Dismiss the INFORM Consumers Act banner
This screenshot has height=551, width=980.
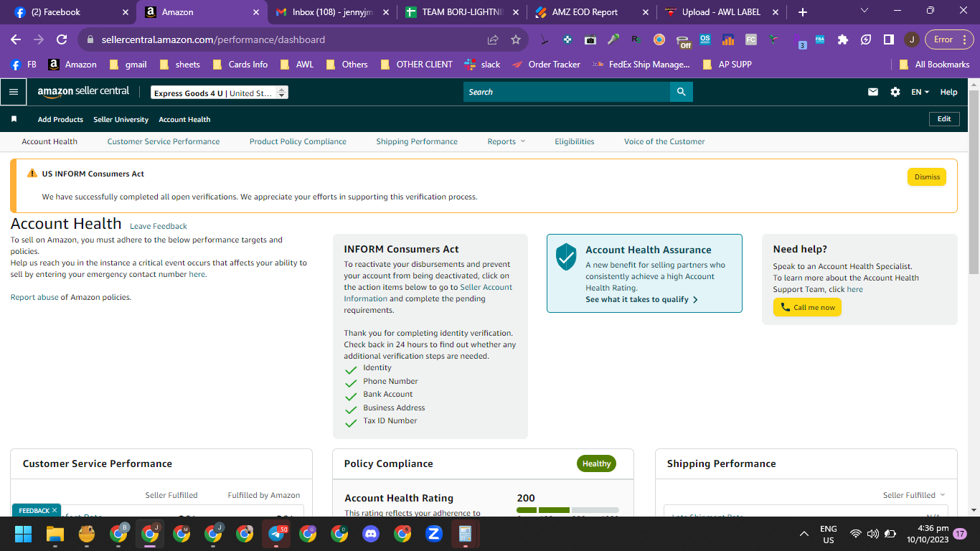tap(927, 177)
